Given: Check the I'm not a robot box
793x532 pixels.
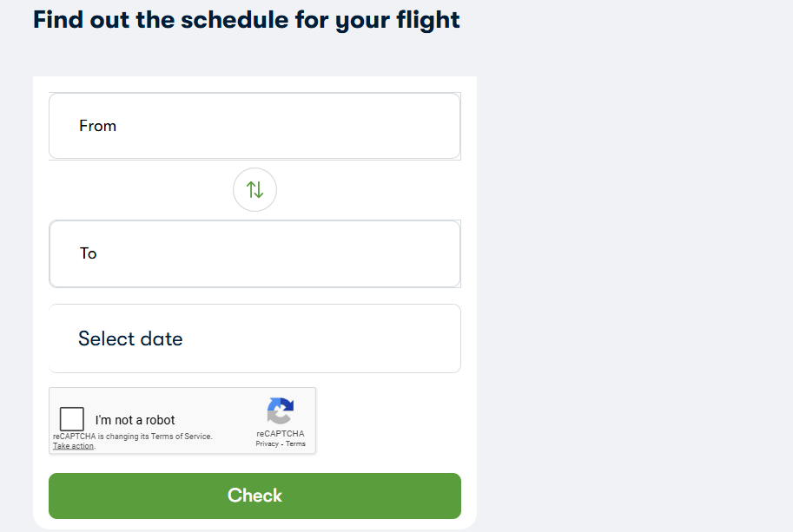Looking at the screenshot, I should click(x=72, y=420).
